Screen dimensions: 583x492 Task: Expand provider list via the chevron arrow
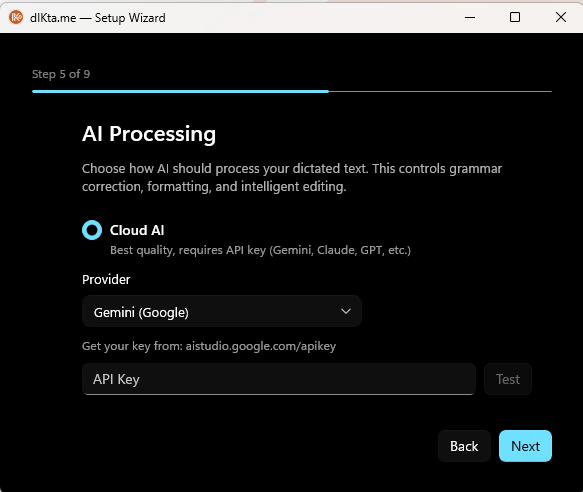(346, 311)
